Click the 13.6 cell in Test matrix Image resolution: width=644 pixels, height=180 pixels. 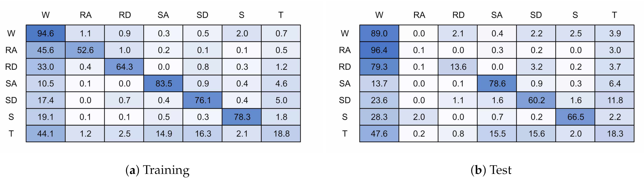tap(458, 67)
